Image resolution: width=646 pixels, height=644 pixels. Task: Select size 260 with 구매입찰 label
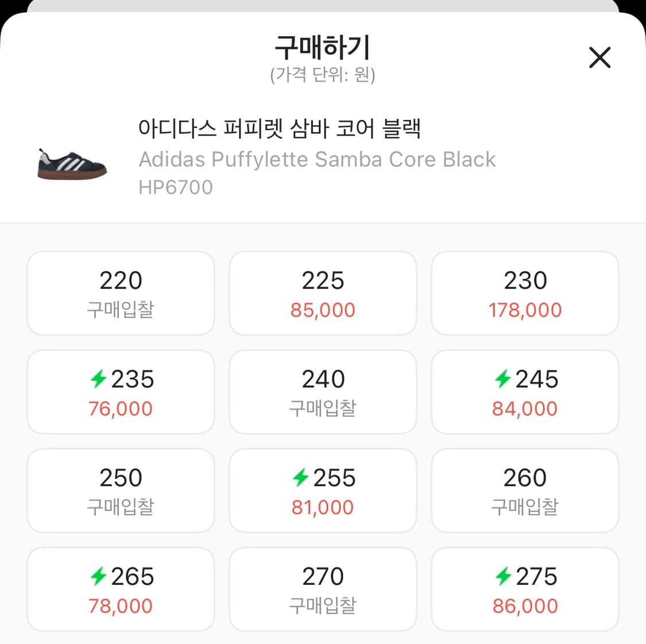tap(525, 491)
